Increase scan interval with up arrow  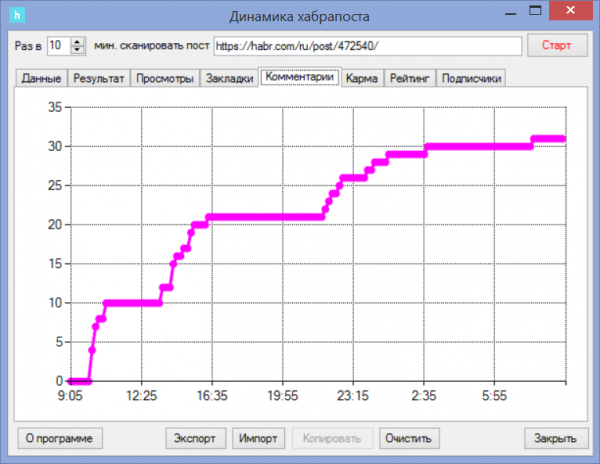(77, 41)
